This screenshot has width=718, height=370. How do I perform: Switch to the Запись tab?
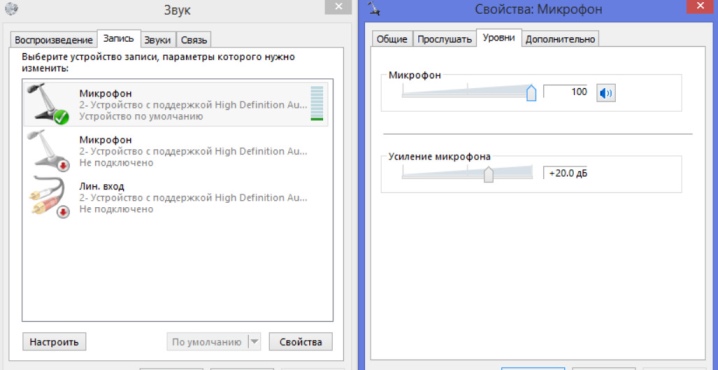(x=118, y=38)
